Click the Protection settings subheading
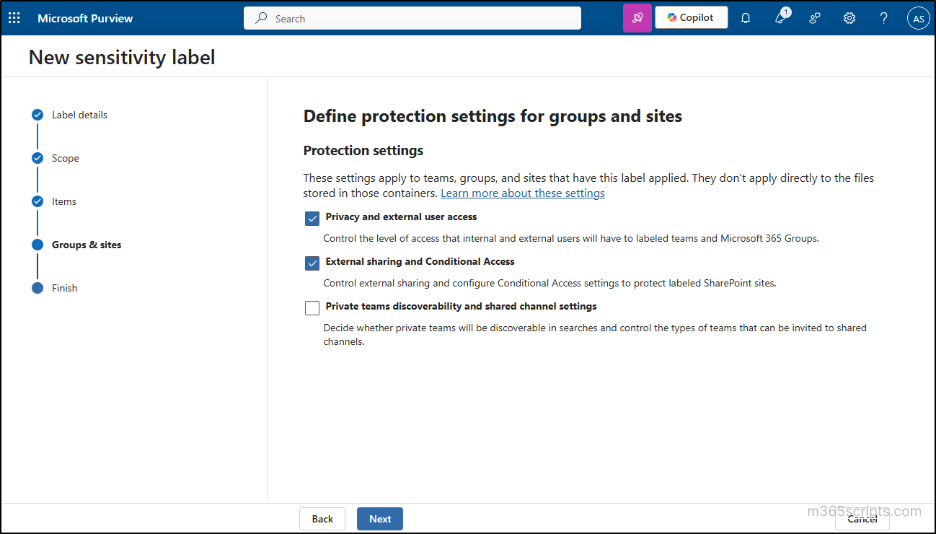 (x=363, y=150)
